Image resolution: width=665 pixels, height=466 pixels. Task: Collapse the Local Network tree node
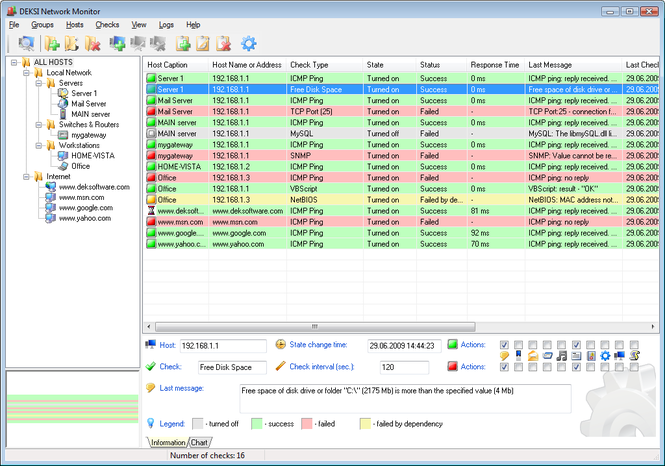pyautogui.click(x=26, y=73)
